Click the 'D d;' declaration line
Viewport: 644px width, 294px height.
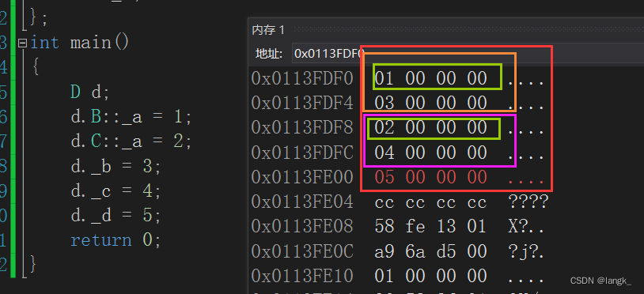(90, 92)
